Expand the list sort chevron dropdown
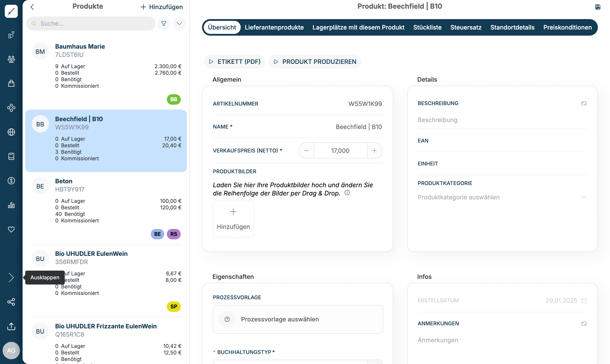The height and width of the screenshot is (364, 610). (179, 23)
